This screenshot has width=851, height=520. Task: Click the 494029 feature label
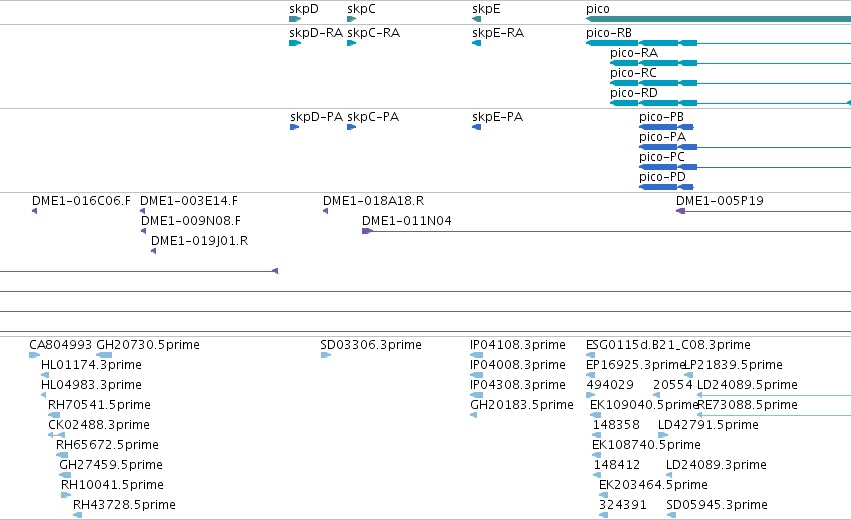(x=610, y=385)
